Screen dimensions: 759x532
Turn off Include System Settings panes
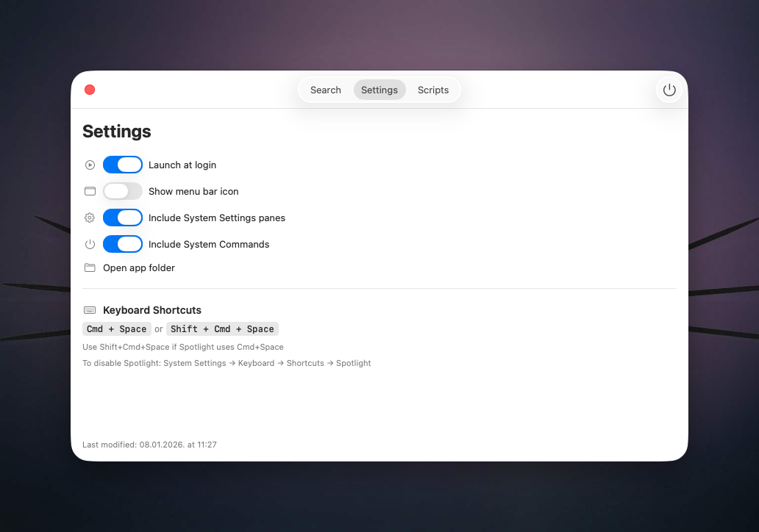coord(123,218)
